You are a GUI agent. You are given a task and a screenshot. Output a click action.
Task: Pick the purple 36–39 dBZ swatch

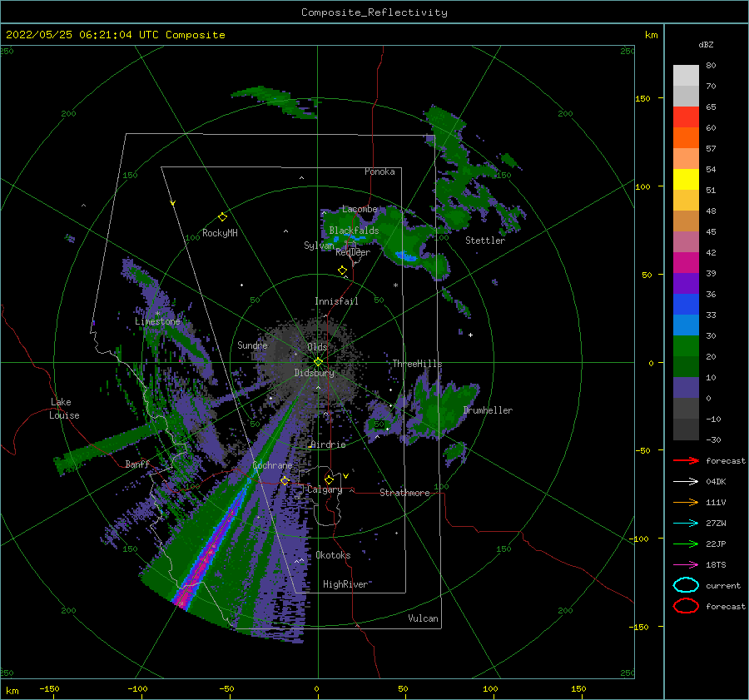[x=686, y=284]
